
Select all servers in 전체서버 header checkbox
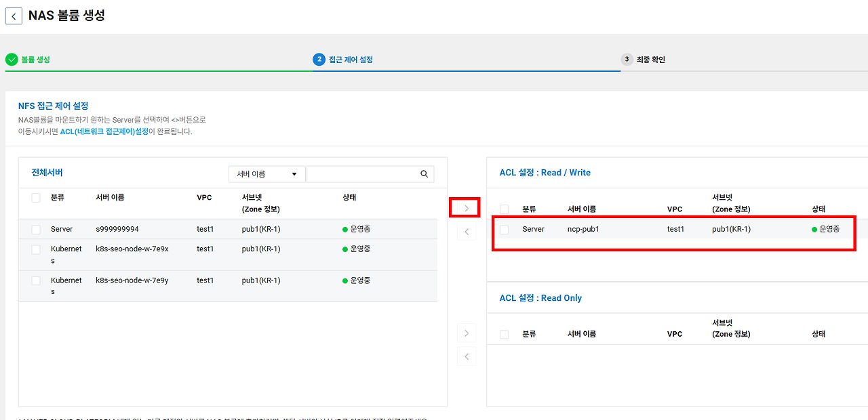(x=36, y=198)
